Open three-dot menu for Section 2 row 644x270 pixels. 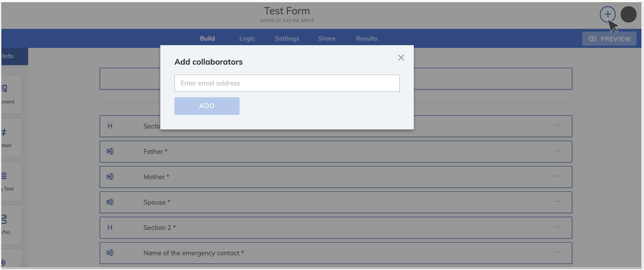557,227
